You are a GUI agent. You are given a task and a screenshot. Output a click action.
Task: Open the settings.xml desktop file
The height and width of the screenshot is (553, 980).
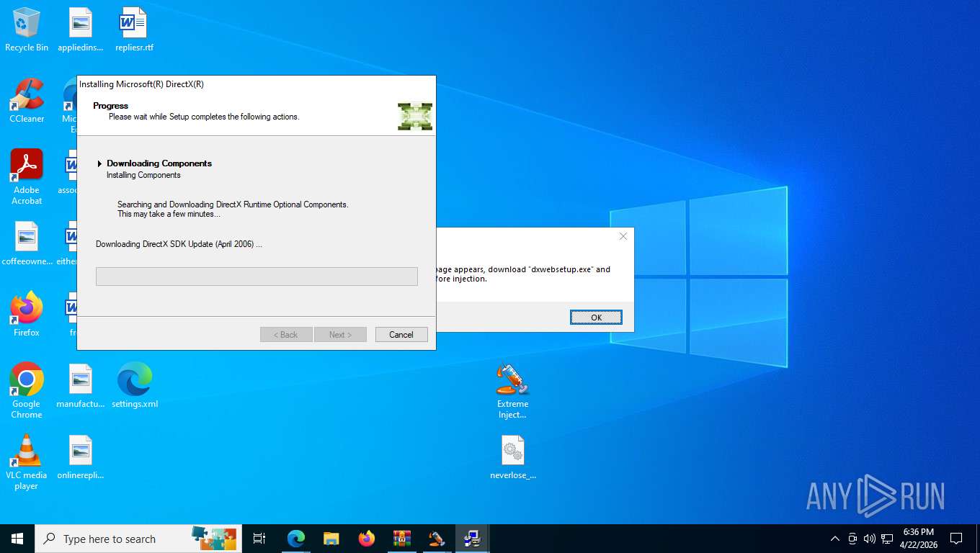point(135,386)
